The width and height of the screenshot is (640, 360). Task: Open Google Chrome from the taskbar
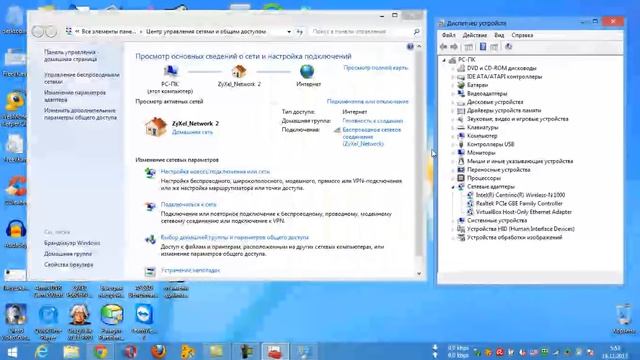(100, 352)
